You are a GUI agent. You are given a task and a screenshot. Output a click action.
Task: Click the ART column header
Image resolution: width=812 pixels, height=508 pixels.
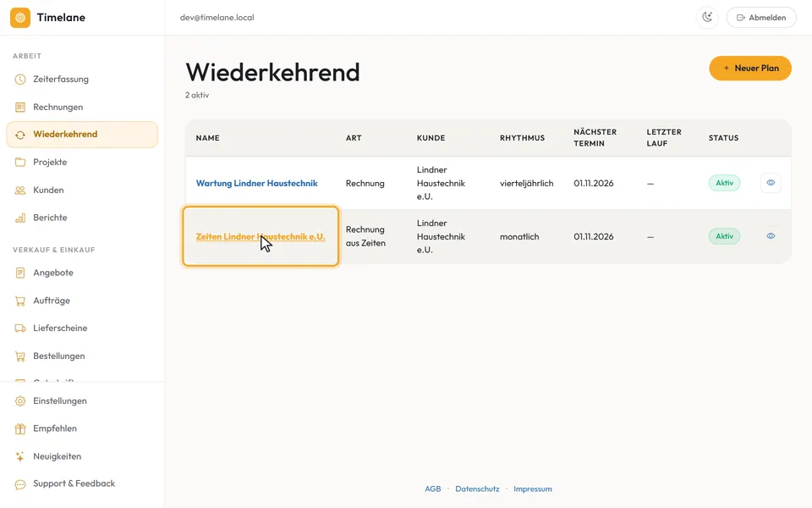354,138
